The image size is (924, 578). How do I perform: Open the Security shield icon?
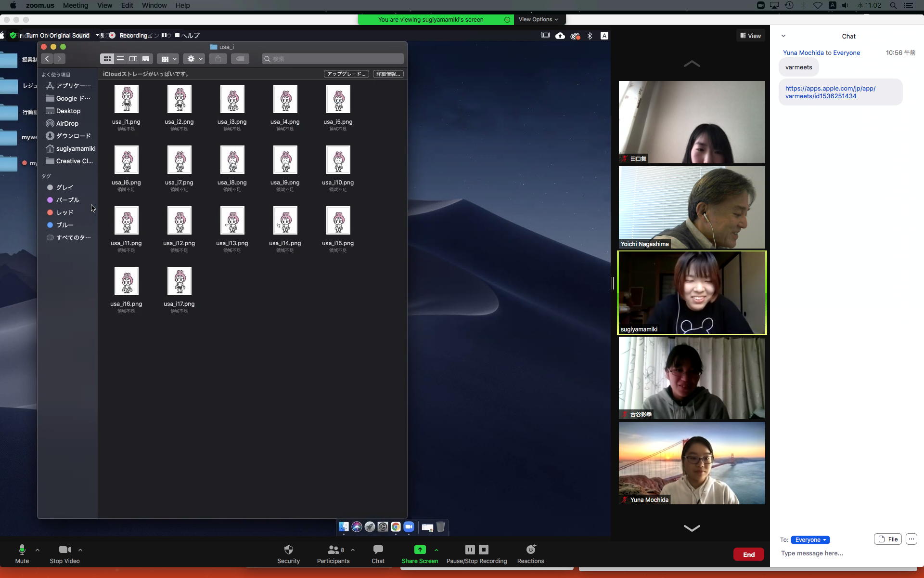(x=288, y=550)
